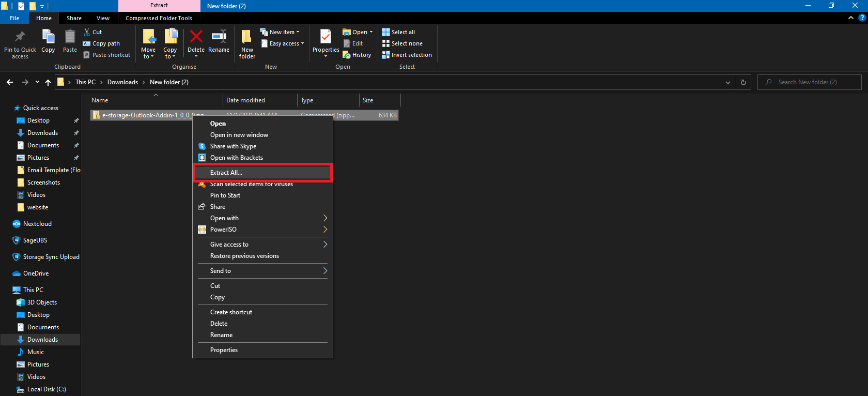Click the Paste clipboard icon
868x396 pixels.
[70, 37]
